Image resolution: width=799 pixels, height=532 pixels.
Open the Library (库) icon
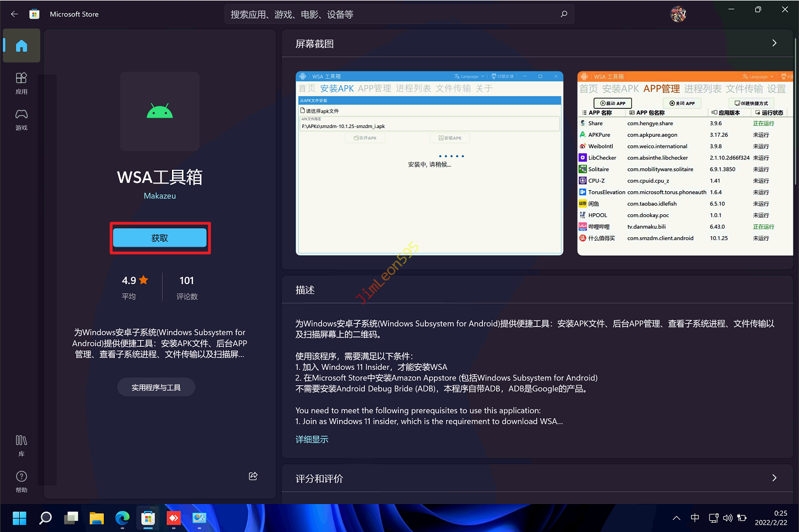click(x=21, y=445)
